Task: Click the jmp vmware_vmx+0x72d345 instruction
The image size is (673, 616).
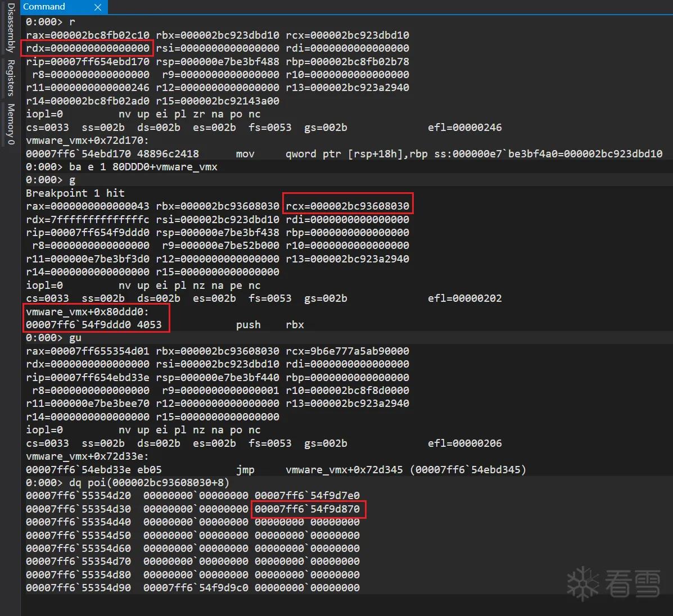Action: pyautogui.click(x=381, y=470)
